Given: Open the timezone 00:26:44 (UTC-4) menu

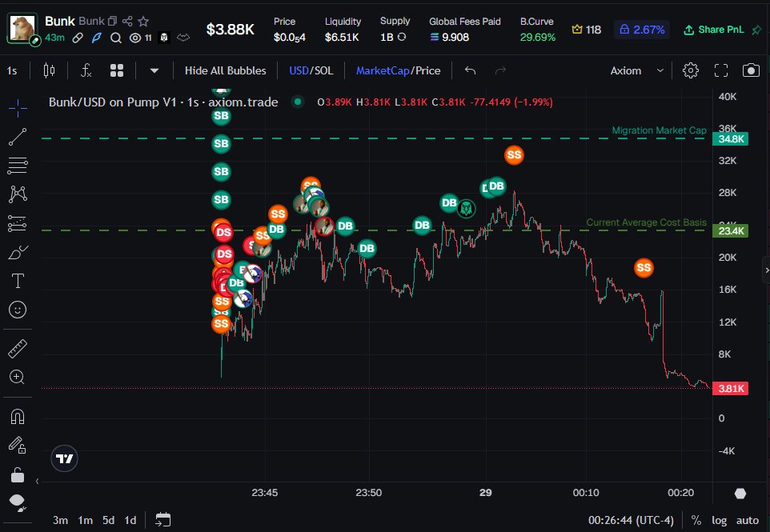Looking at the screenshot, I should tap(631, 520).
